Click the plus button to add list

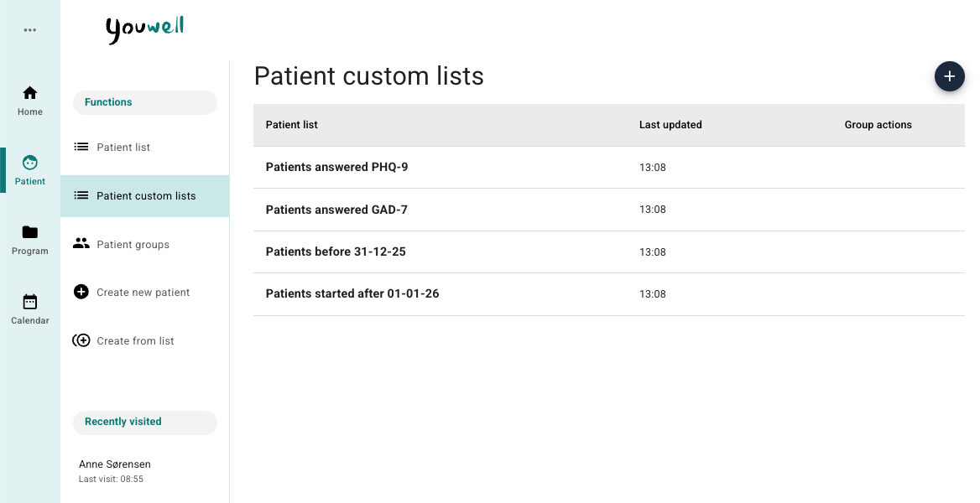tap(949, 76)
